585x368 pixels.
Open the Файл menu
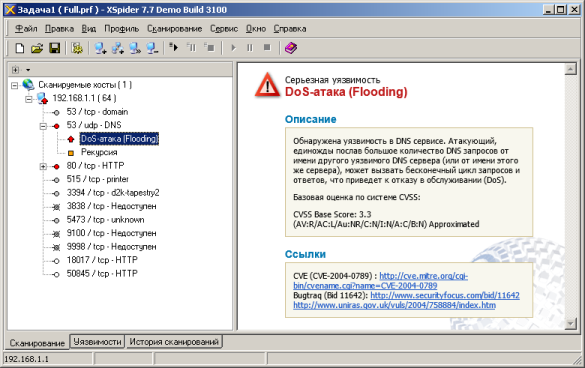click(x=26, y=29)
